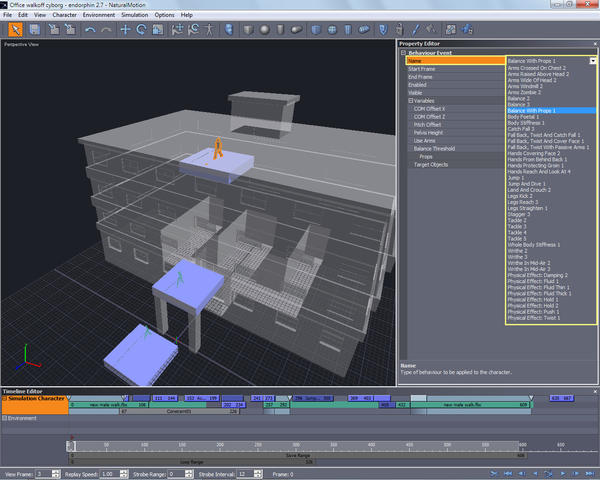Click the scissors icon in playback bar
This screenshot has height=480, width=600.
(494, 474)
